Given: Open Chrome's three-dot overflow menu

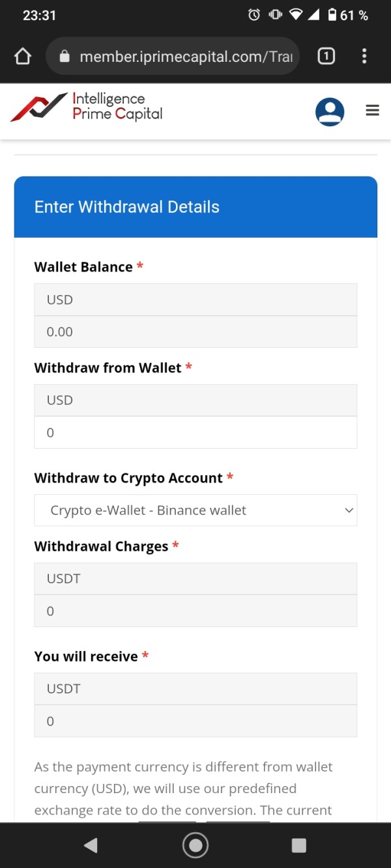Looking at the screenshot, I should click(x=364, y=57).
